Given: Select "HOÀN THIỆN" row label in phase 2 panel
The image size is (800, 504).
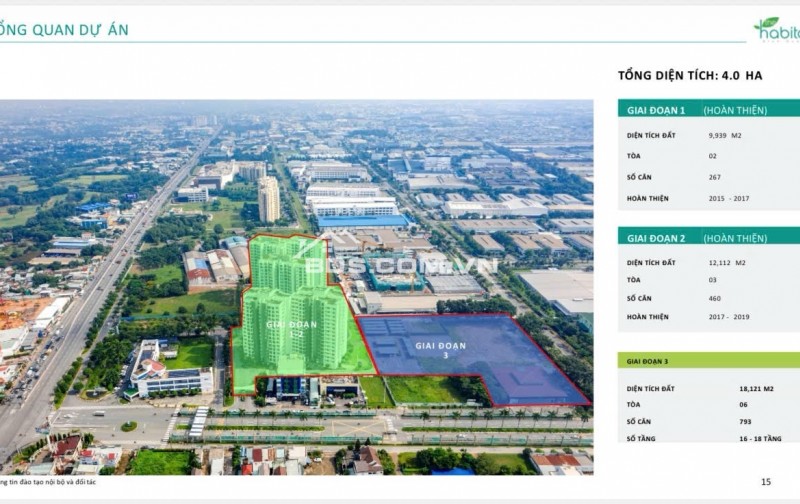Looking at the screenshot, I should 647,317.
